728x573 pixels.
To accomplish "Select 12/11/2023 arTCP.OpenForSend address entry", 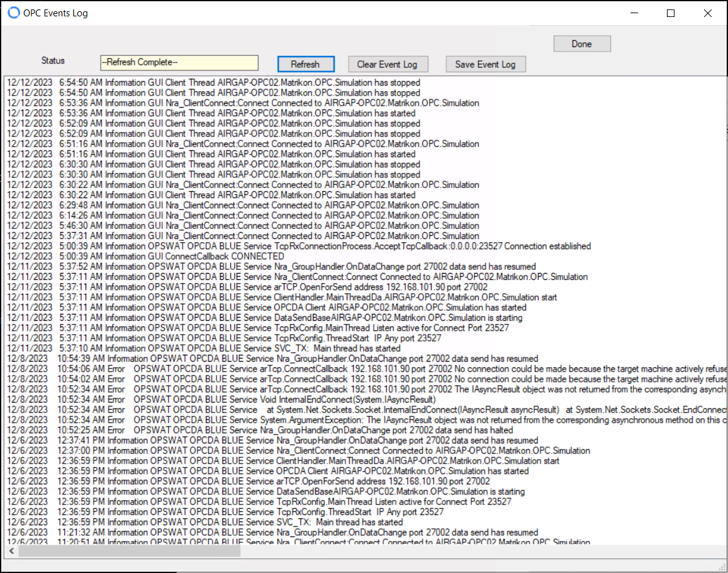I will pyautogui.click(x=247, y=287).
